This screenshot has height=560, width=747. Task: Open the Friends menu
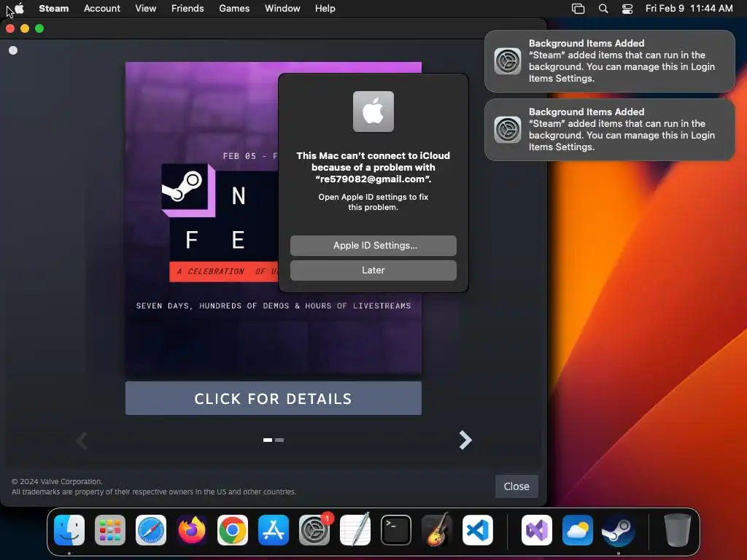pos(187,8)
